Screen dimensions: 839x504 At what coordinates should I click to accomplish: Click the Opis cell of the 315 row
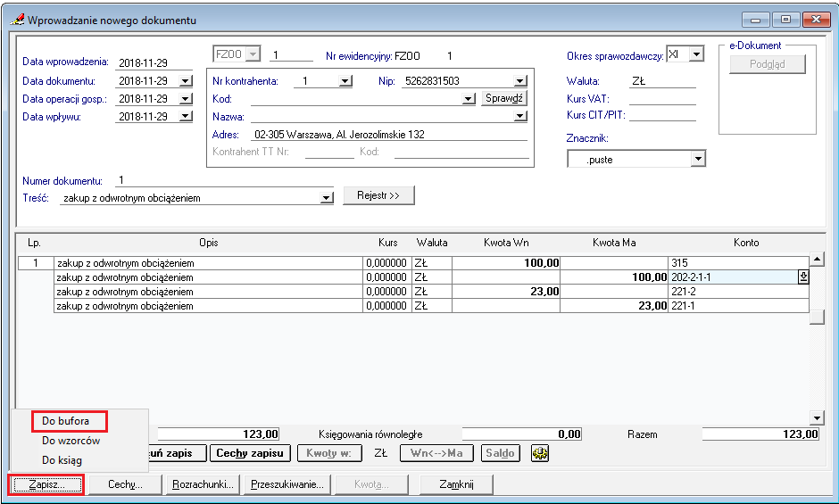pos(209,262)
